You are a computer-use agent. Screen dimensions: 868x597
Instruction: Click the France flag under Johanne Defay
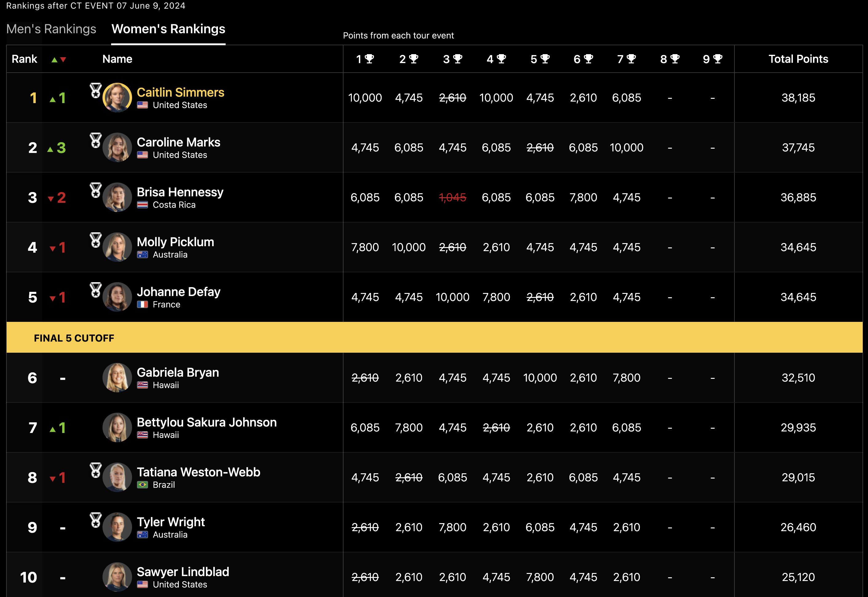click(x=142, y=304)
